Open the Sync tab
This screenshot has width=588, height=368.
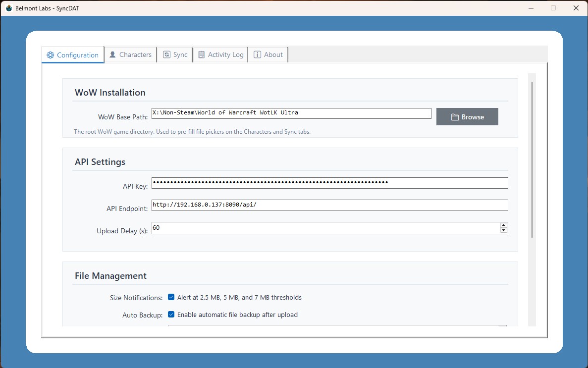pyautogui.click(x=175, y=54)
